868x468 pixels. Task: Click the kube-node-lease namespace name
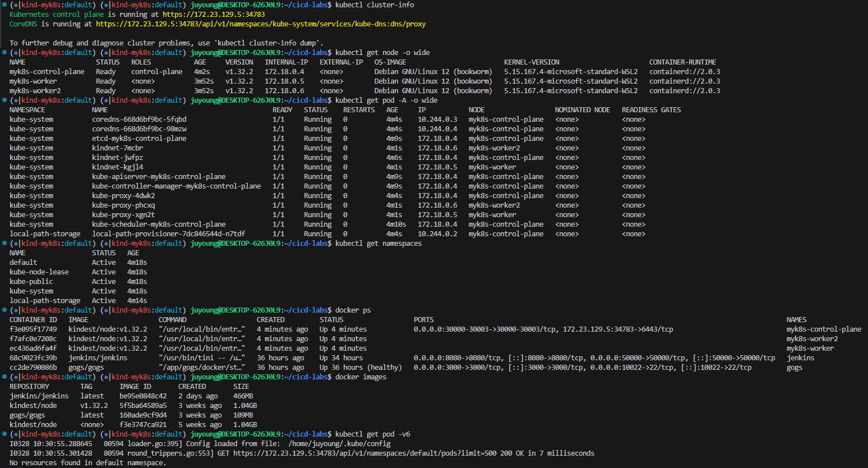39,272
